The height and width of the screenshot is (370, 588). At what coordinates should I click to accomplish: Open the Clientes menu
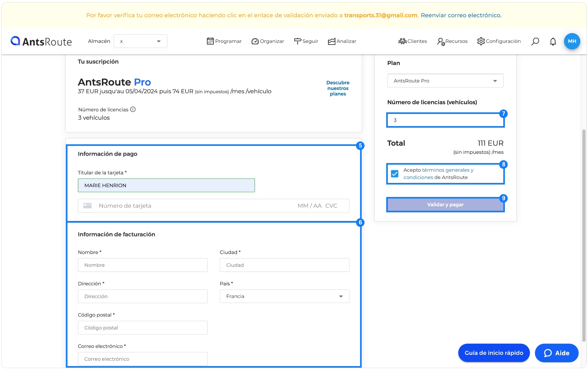[412, 41]
